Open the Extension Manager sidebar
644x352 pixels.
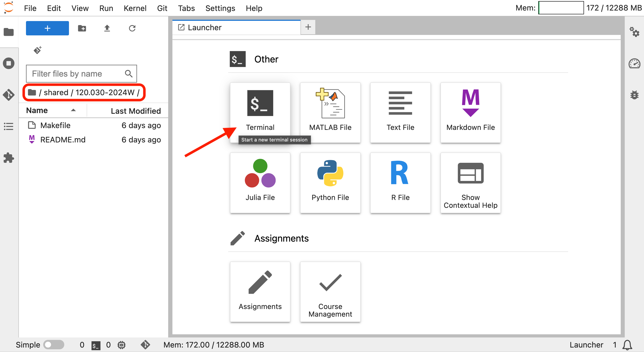pos(9,158)
